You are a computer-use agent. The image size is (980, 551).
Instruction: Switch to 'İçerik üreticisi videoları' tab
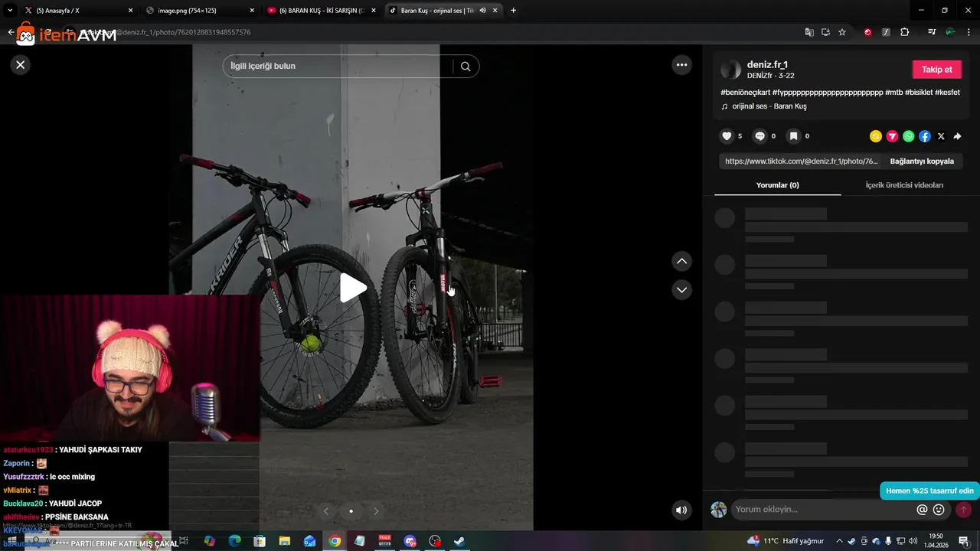[904, 185]
